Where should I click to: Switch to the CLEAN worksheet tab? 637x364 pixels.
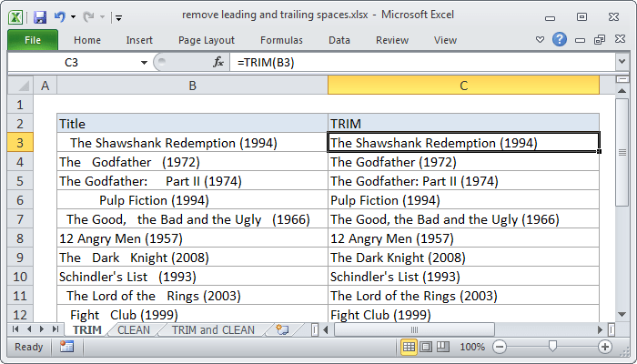(x=134, y=329)
